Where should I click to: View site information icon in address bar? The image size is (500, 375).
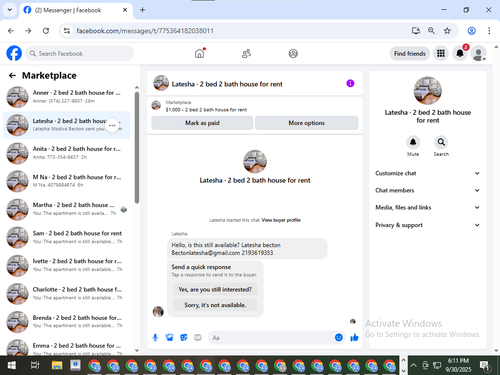coord(67,31)
